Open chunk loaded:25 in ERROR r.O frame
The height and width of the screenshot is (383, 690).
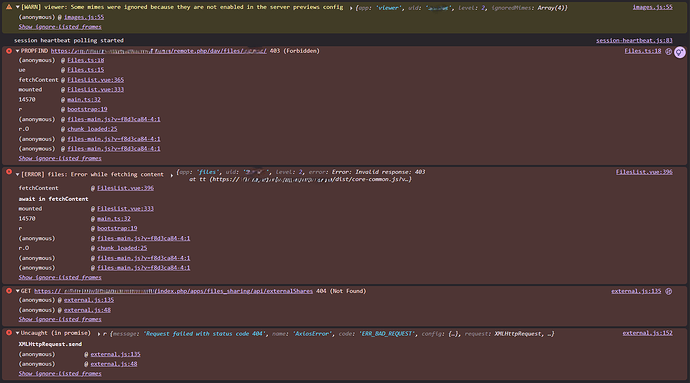pos(122,248)
